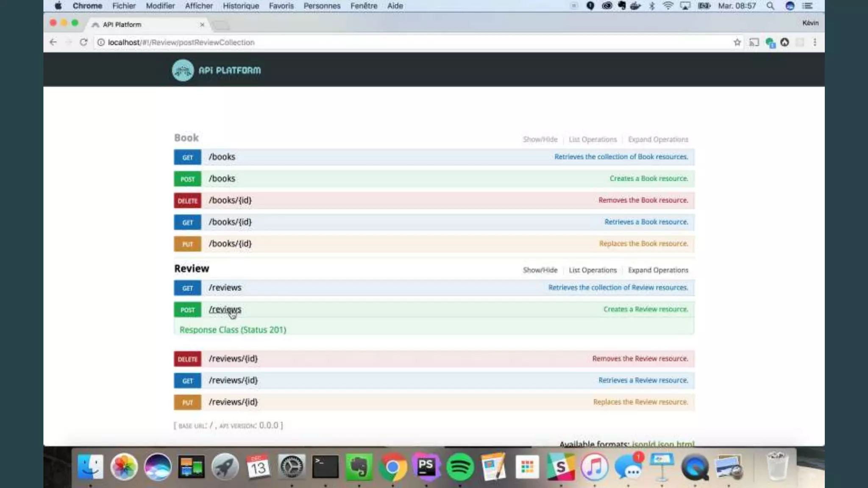Click List Operations link for Book
The width and height of the screenshot is (868, 488).
593,139
